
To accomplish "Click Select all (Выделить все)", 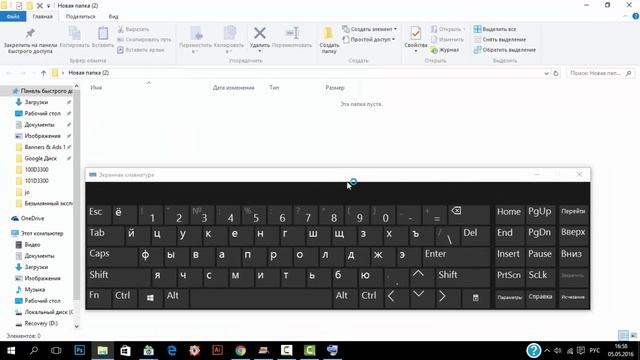I will point(495,29).
